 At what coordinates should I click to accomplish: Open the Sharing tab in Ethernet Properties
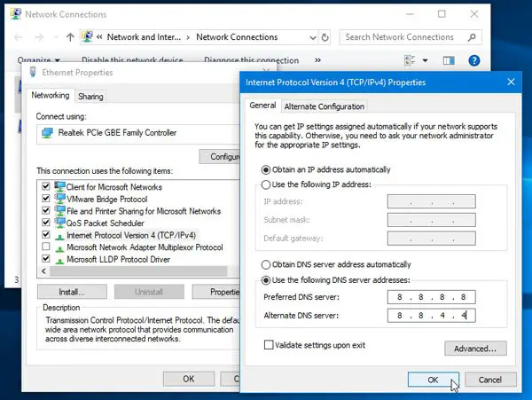pos(90,96)
